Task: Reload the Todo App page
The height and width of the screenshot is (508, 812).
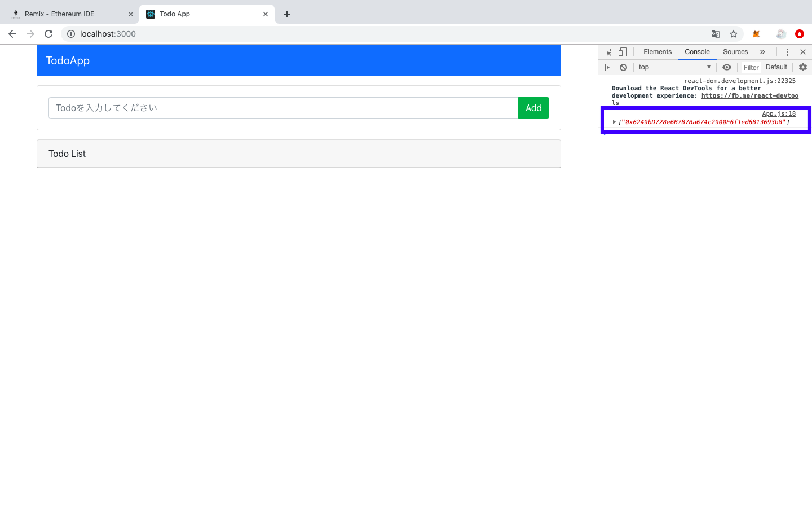Action: pos(48,34)
